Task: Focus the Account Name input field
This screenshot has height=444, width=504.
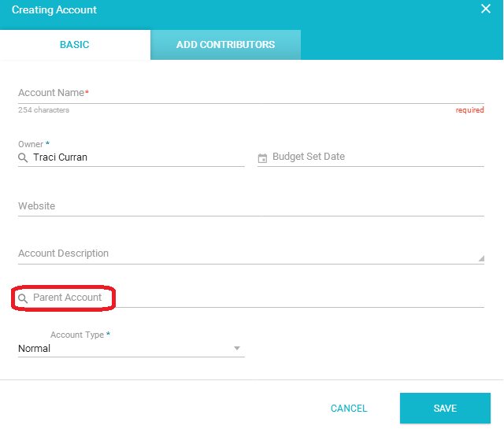Action: click(x=251, y=93)
